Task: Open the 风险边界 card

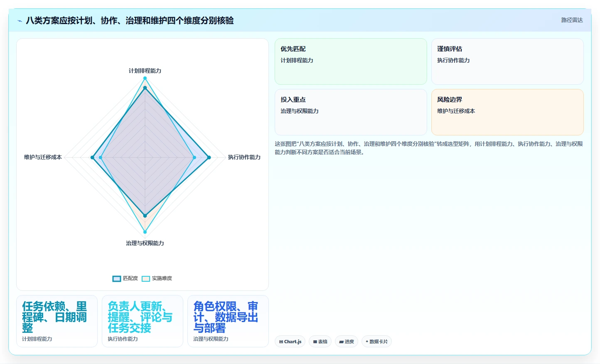Action: tap(507, 112)
